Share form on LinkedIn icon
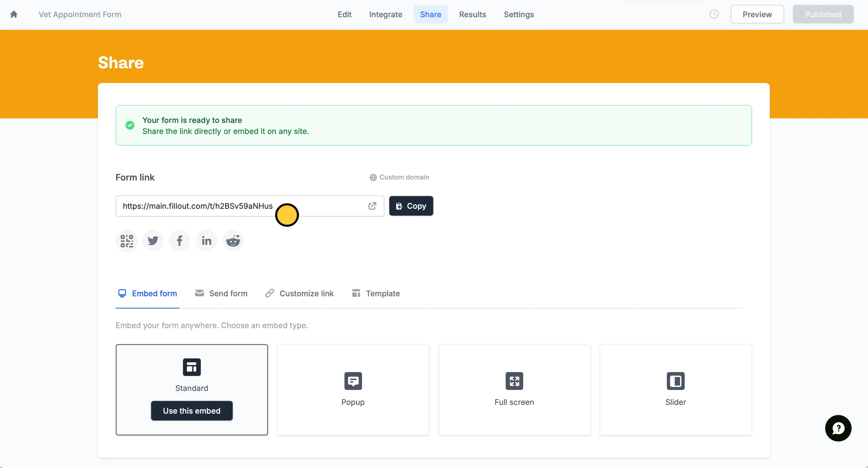The height and width of the screenshot is (468, 868). 206,241
